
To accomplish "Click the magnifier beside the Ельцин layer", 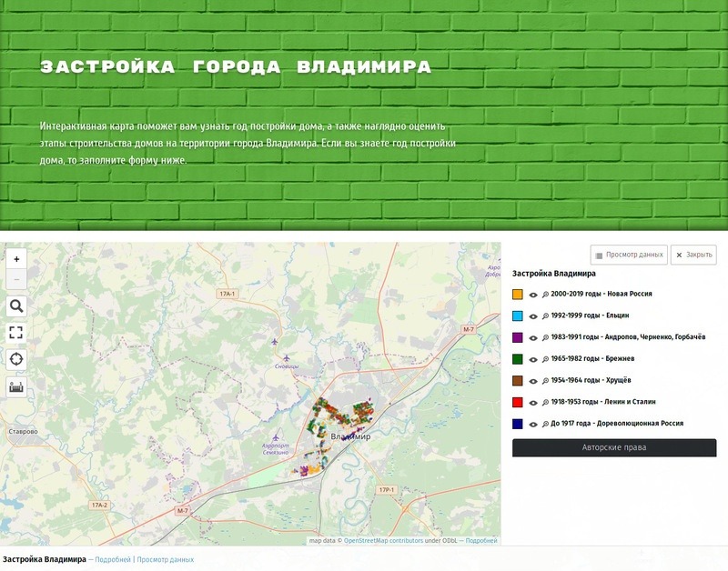I will [x=544, y=316].
